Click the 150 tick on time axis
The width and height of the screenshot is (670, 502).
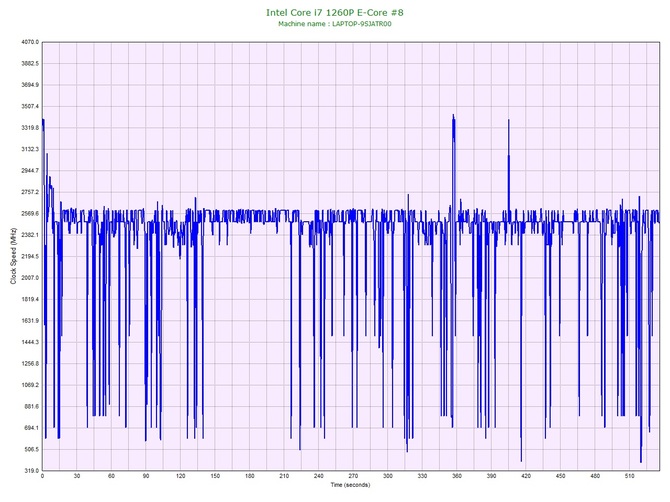(x=215, y=476)
